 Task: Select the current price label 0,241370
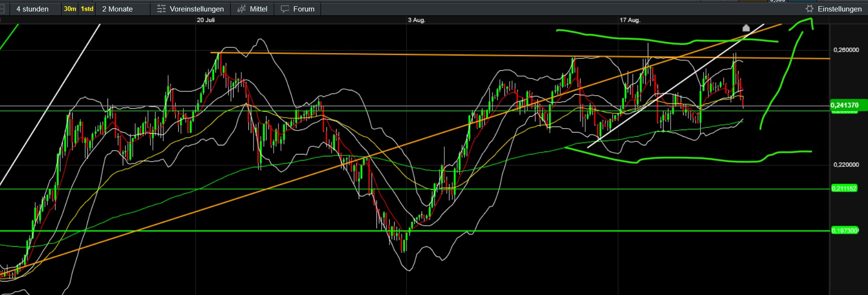pos(844,105)
